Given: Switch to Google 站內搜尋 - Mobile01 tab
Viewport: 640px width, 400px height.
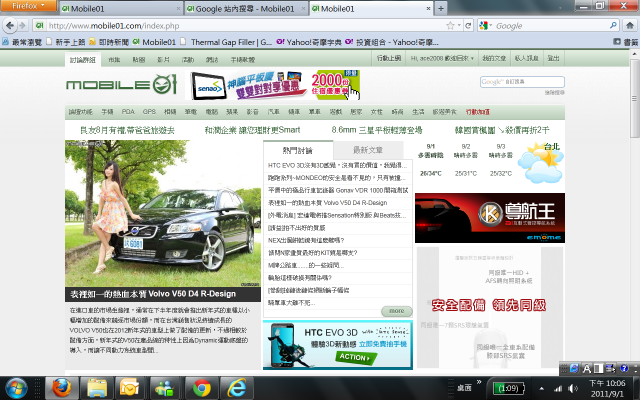Looking at the screenshot, I should click(x=246, y=9).
